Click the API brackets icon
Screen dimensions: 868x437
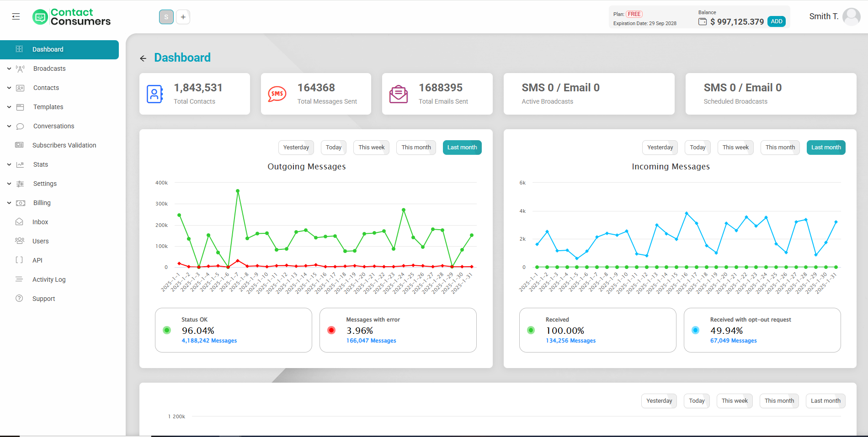19,260
